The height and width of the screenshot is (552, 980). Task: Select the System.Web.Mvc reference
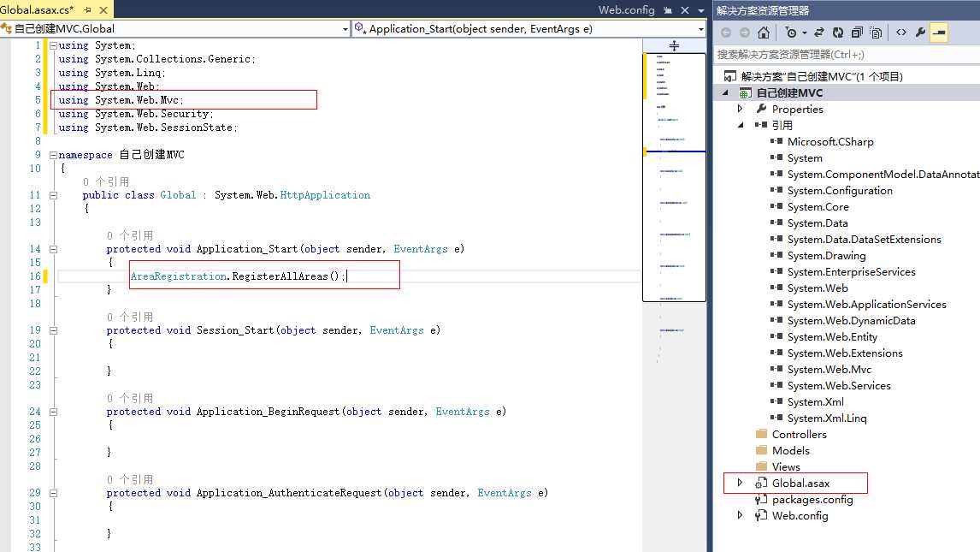pos(829,370)
